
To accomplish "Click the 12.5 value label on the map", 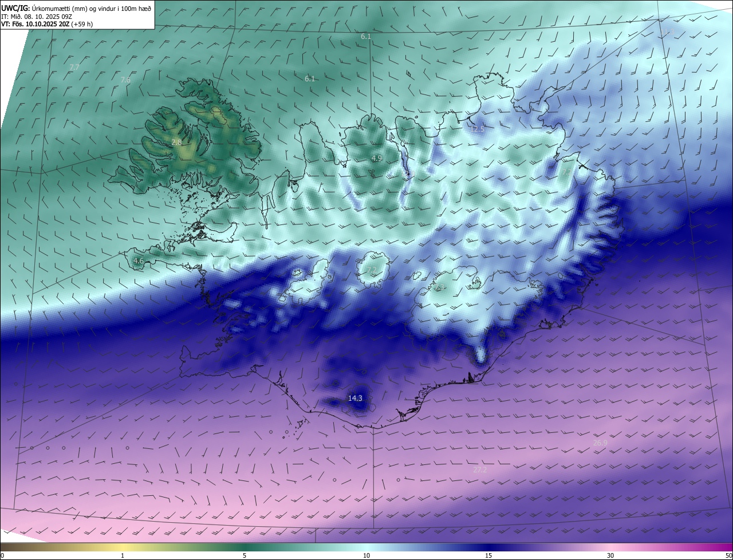I will [477, 129].
